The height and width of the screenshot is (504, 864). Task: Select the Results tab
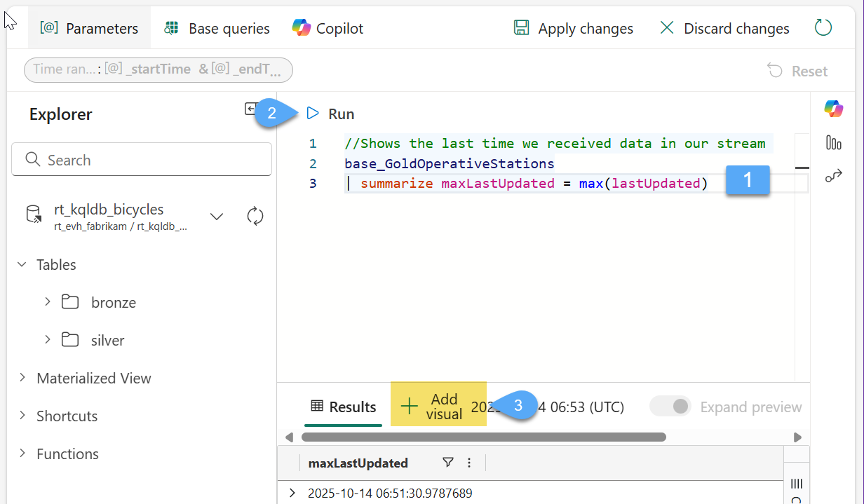[344, 407]
